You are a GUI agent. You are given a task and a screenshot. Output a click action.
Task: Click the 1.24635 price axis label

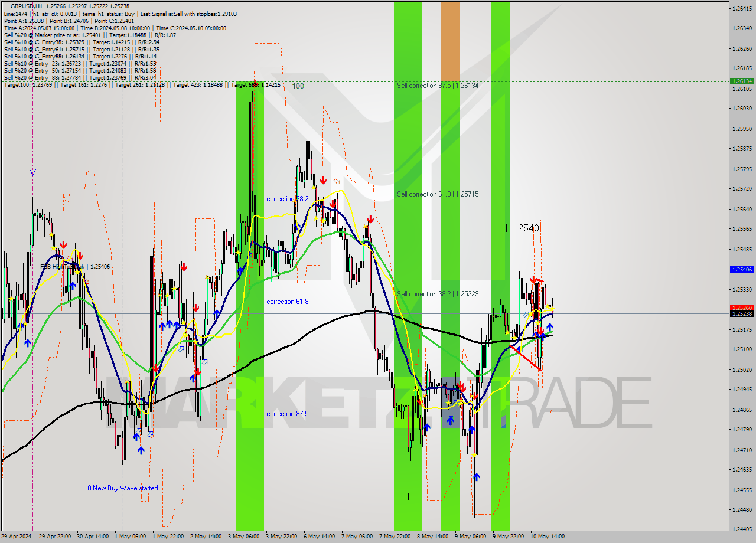click(743, 470)
